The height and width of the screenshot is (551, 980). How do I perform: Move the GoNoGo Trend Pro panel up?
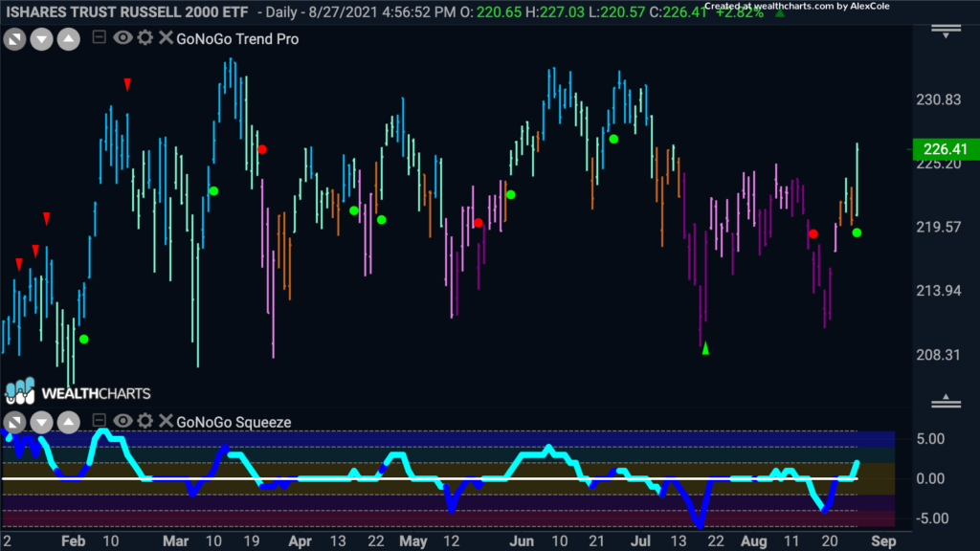tap(69, 39)
